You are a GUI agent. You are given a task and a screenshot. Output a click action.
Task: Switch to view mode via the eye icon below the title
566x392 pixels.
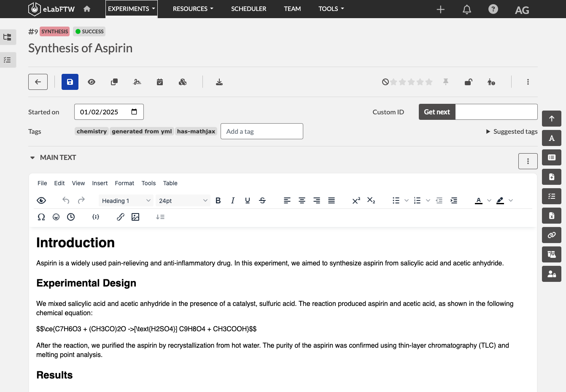coord(92,82)
